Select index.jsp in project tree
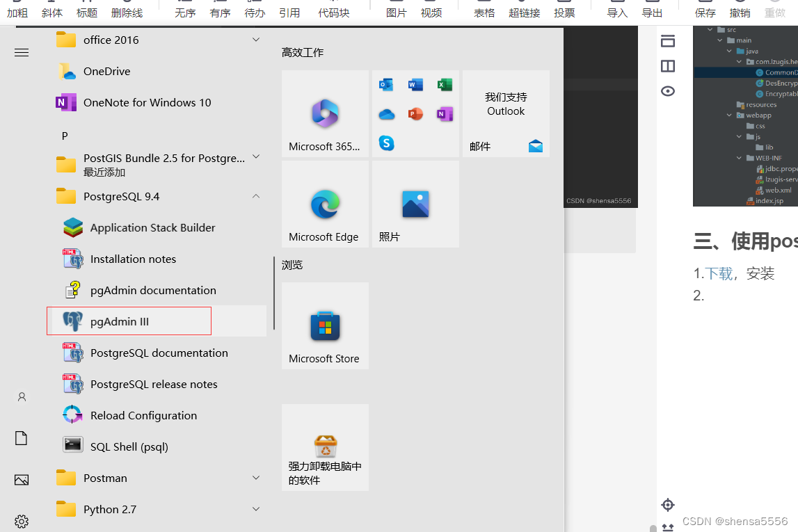The width and height of the screenshot is (798, 532). coord(765,201)
